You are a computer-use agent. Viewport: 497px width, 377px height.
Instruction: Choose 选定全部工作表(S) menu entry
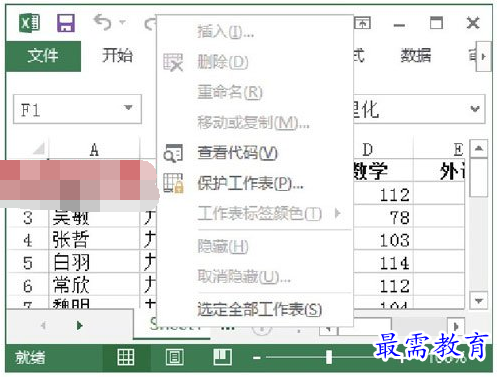[x=259, y=309]
